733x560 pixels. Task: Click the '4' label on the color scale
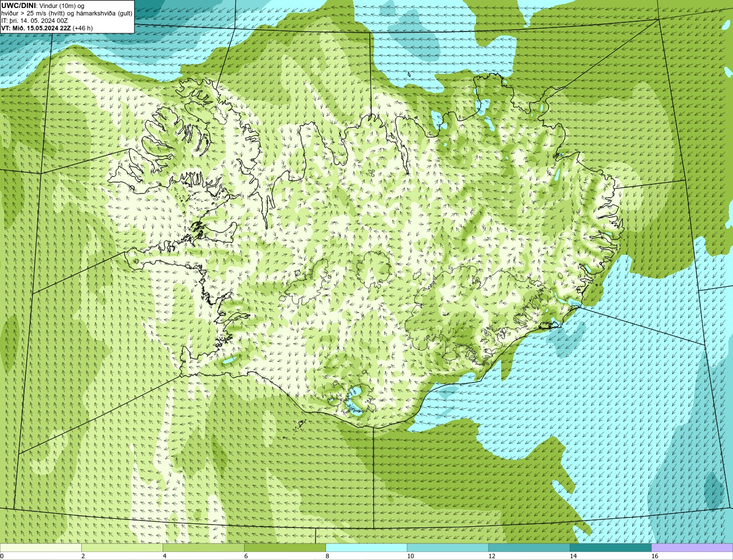tap(164, 556)
